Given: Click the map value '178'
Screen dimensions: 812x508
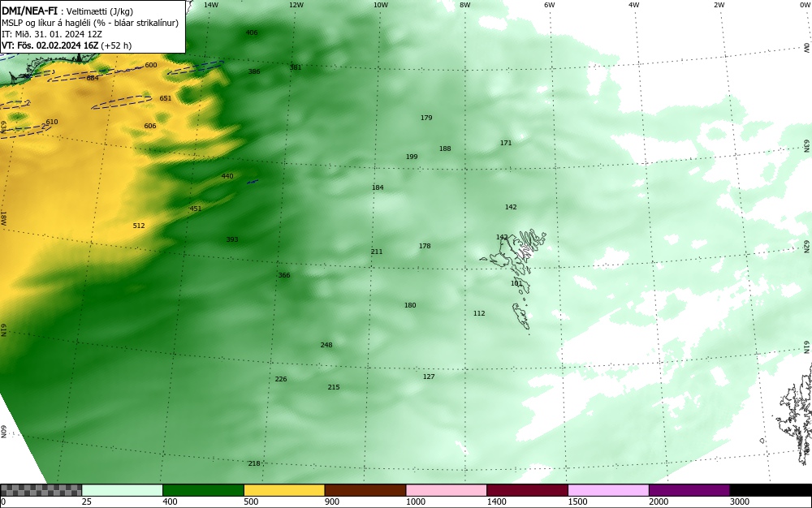Looking at the screenshot, I should pyautogui.click(x=425, y=246).
